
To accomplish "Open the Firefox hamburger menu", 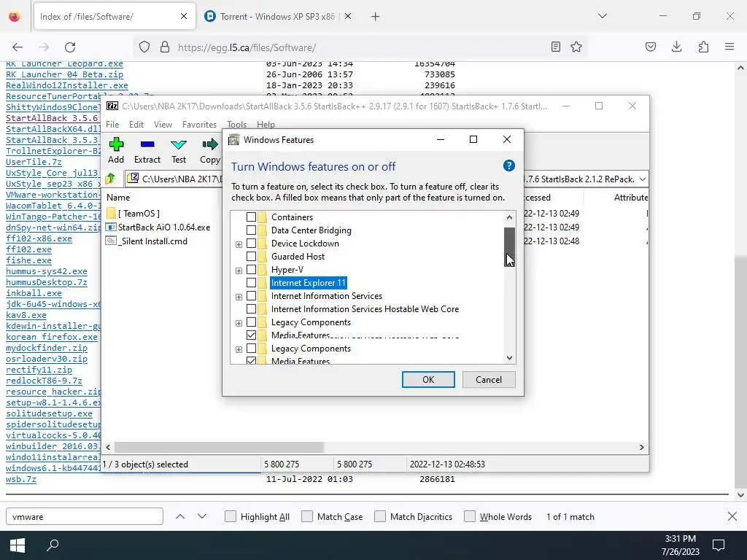I will [729, 47].
